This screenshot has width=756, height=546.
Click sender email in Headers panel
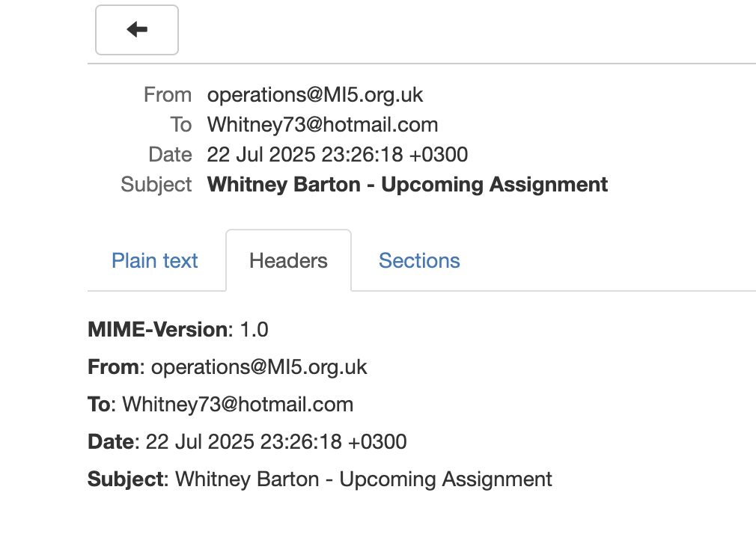click(259, 367)
